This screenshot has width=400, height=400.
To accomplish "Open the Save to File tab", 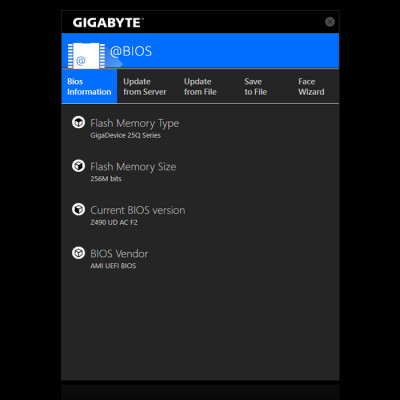I will (256, 87).
